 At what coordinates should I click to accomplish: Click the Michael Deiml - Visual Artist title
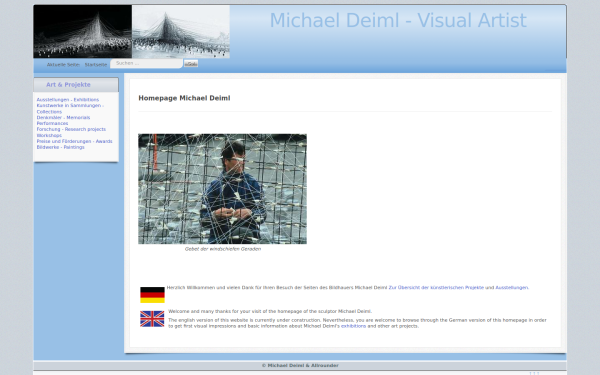(x=398, y=20)
